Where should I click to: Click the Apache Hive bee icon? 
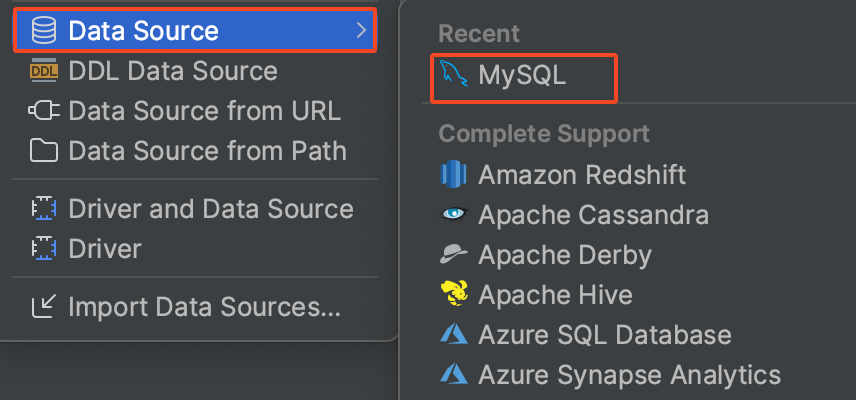tap(454, 295)
